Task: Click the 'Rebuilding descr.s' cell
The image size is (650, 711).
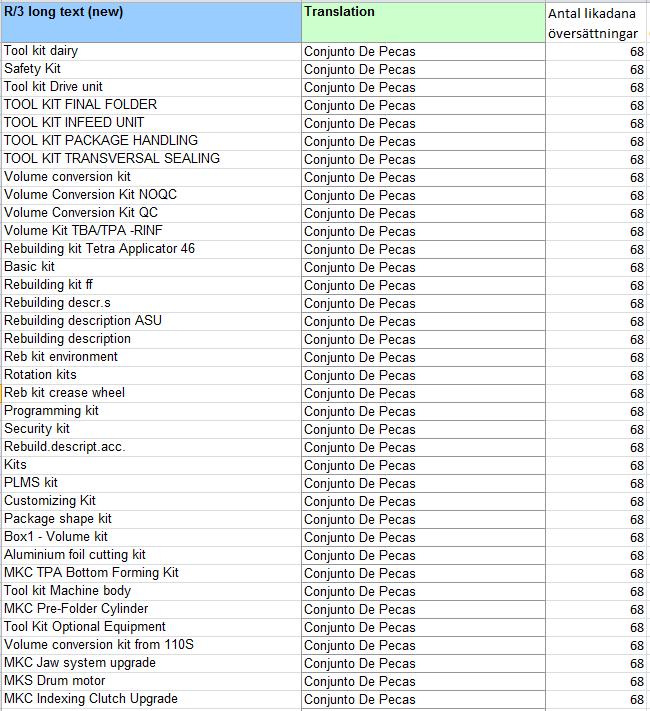Action: click(151, 303)
